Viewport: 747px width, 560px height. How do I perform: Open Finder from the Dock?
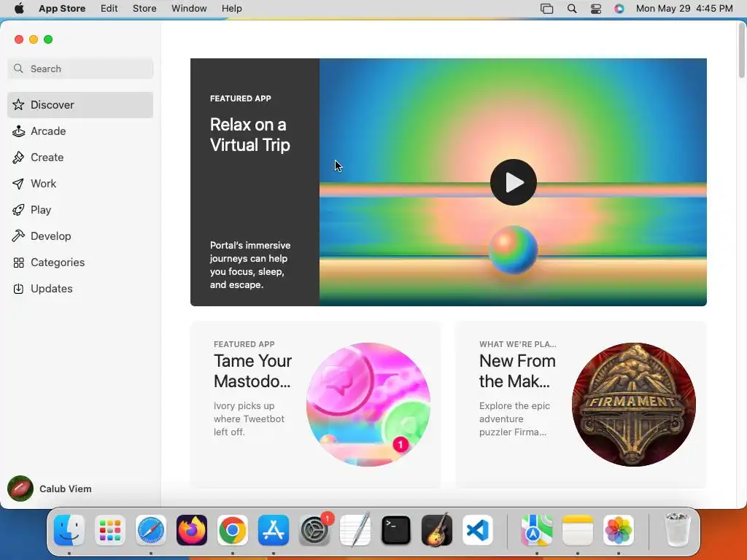pyautogui.click(x=69, y=530)
